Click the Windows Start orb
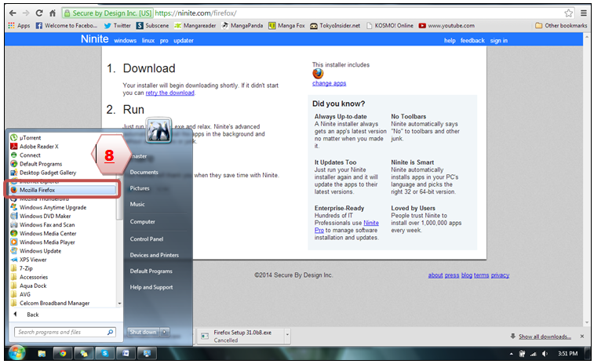Viewport: 594px width, 364px height. [x=16, y=353]
